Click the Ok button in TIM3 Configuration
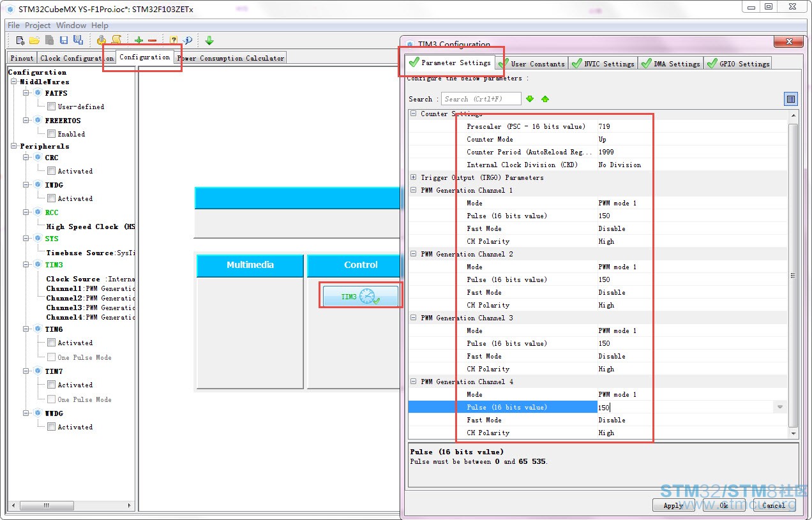The width and height of the screenshot is (812, 520). coord(724,505)
